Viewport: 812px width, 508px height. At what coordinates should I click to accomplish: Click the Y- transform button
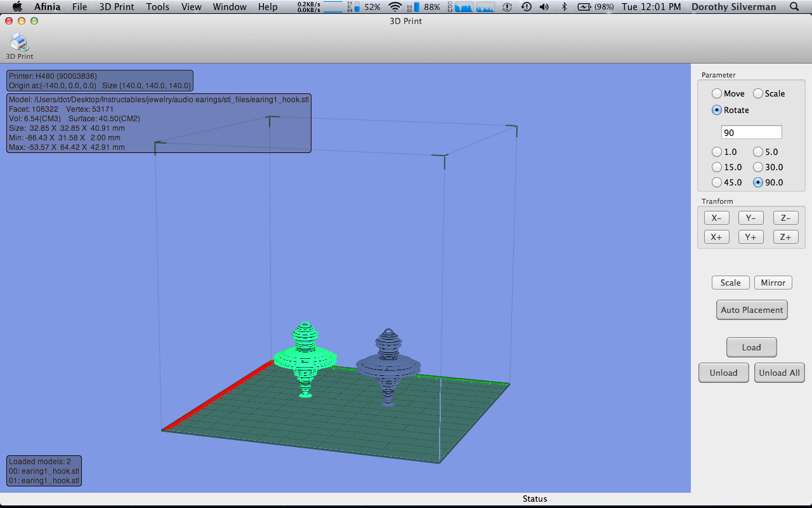pos(751,218)
